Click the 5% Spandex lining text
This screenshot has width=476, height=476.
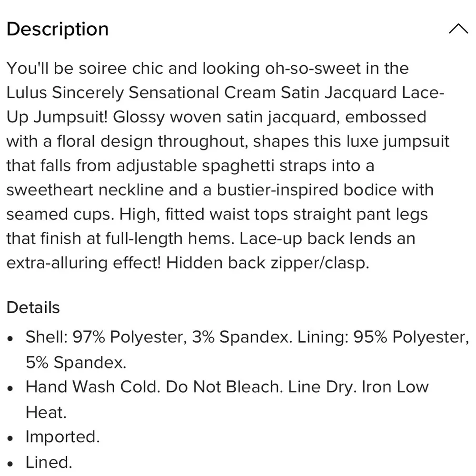point(76,363)
